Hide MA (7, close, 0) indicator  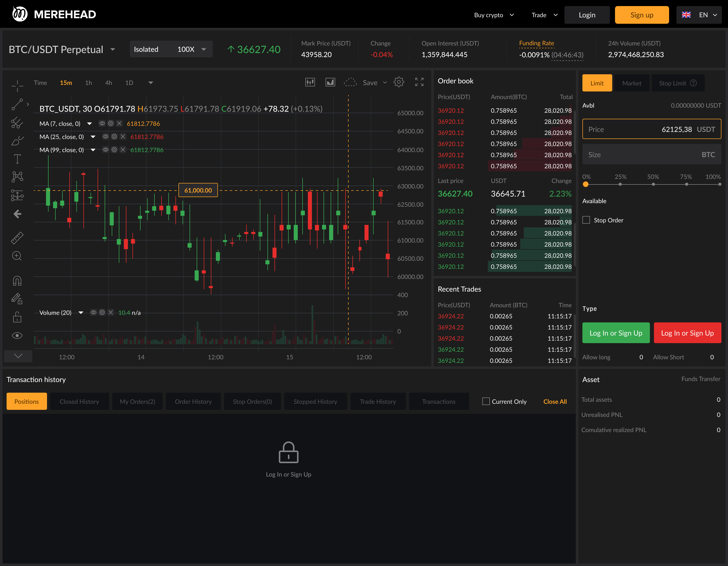tap(102, 124)
